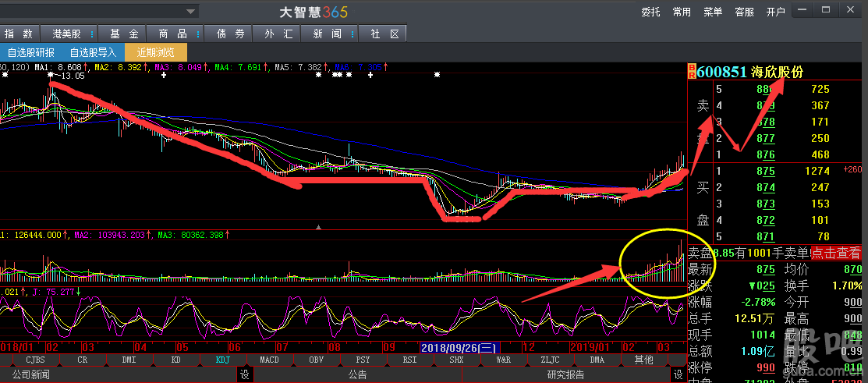This screenshot has width=868, height=383.
Task: Open 自选股导入
Action: click(93, 52)
